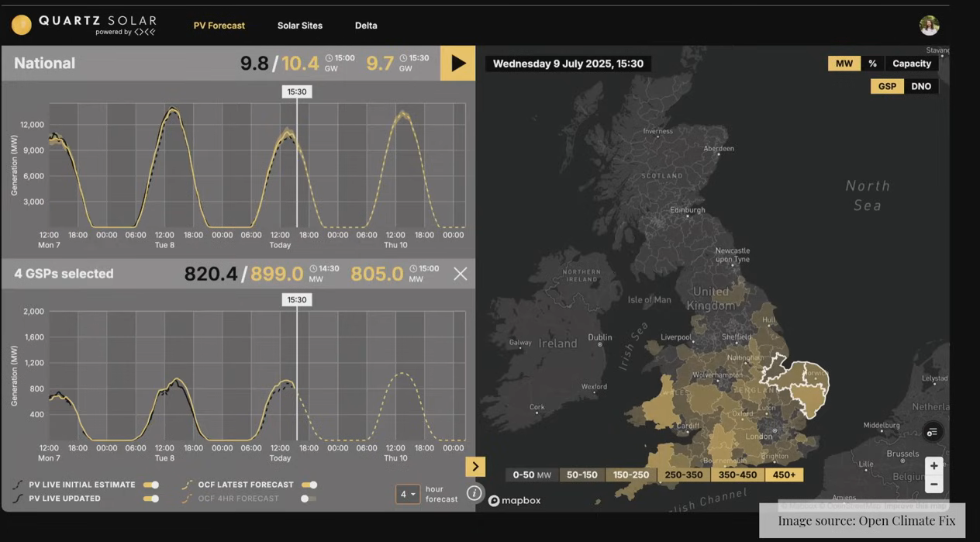The width and height of the screenshot is (980, 542).
Task: Toggle PV Live Updated switch
Action: tap(151, 499)
